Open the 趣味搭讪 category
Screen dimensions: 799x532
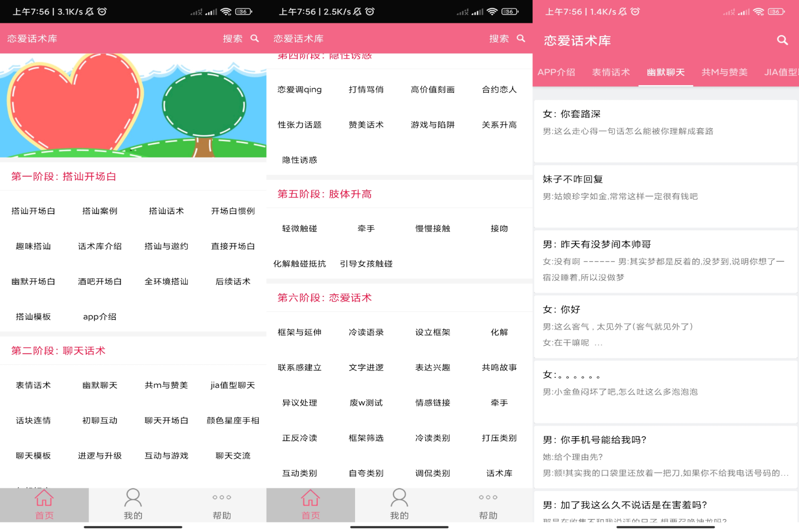[33, 246]
